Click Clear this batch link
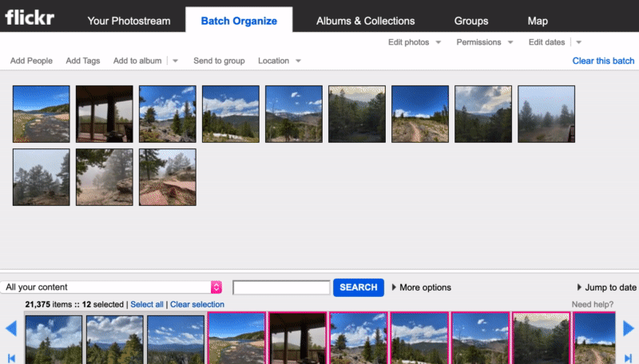This screenshot has width=639, height=364. click(x=603, y=61)
